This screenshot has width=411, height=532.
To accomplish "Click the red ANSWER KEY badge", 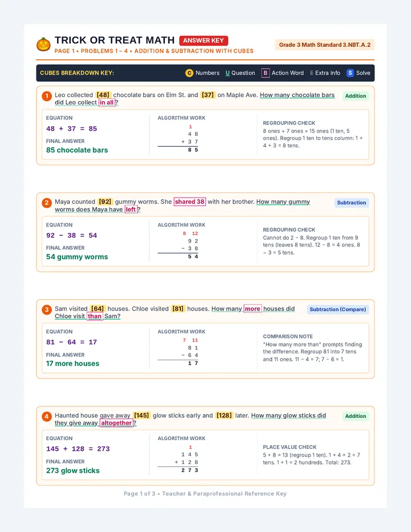I will click(x=204, y=41).
